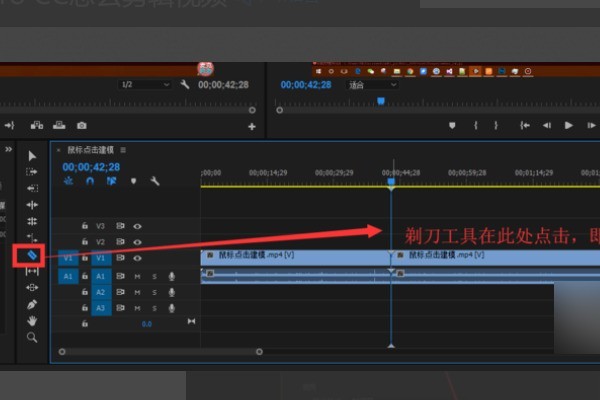The height and width of the screenshot is (400, 600).
Task: Open timeline wrench display settings
Action: coord(155,181)
